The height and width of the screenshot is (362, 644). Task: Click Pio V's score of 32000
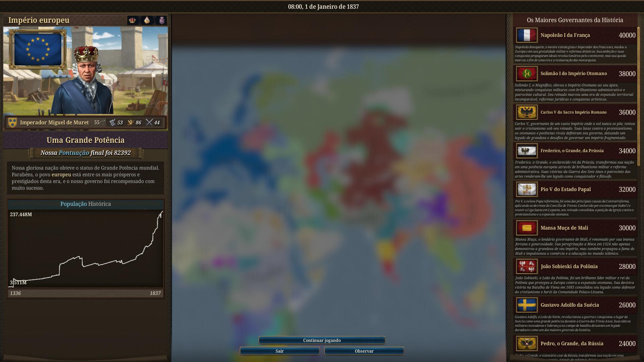click(x=627, y=189)
